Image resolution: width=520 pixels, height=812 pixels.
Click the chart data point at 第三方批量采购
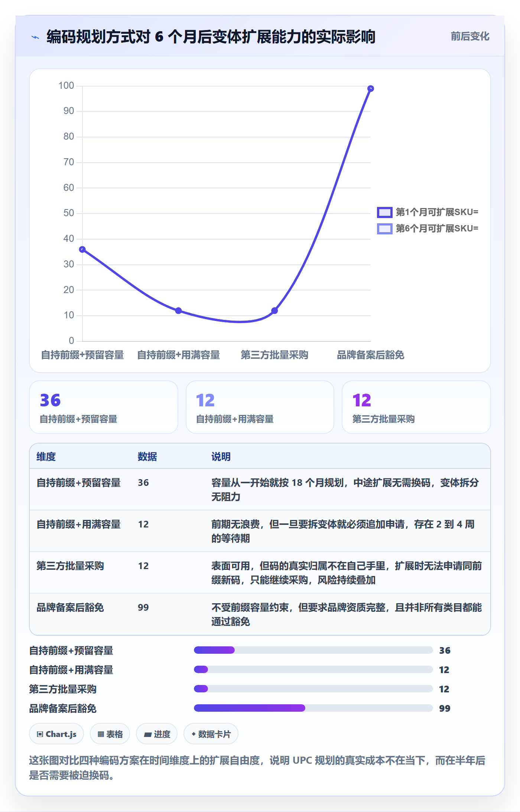click(274, 311)
